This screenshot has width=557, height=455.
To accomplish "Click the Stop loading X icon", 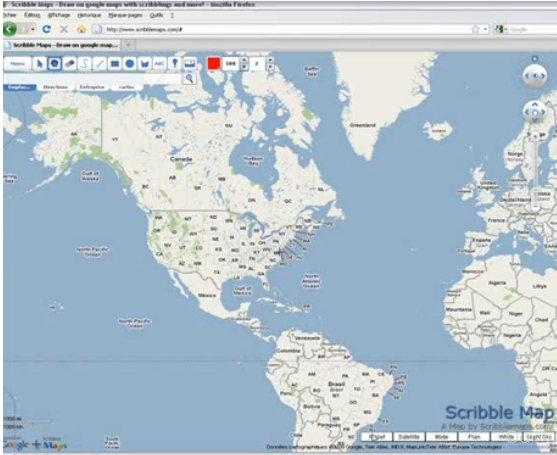I will tap(64, 29).
